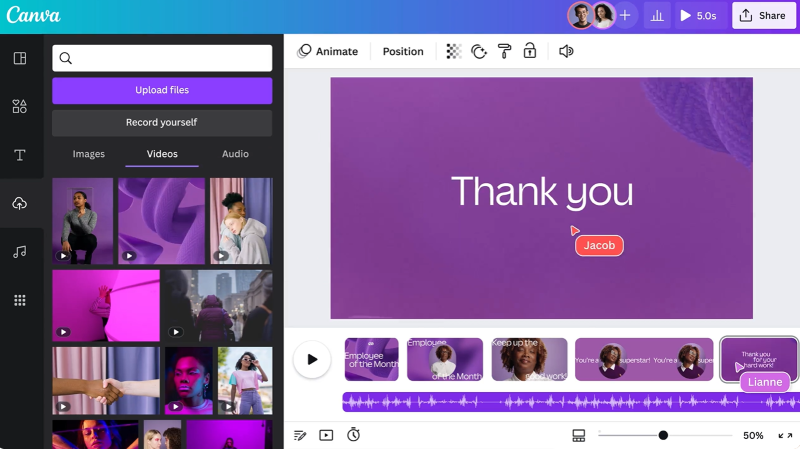This screenshot has height=449, width=800.
Task: Open the Audio music note panel in the sidebar
Action: point(20,252)
